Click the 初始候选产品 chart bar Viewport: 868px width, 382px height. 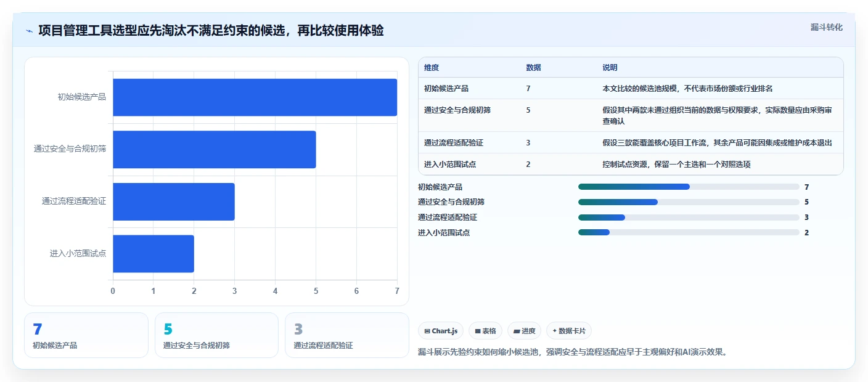(x=255, y=97)
